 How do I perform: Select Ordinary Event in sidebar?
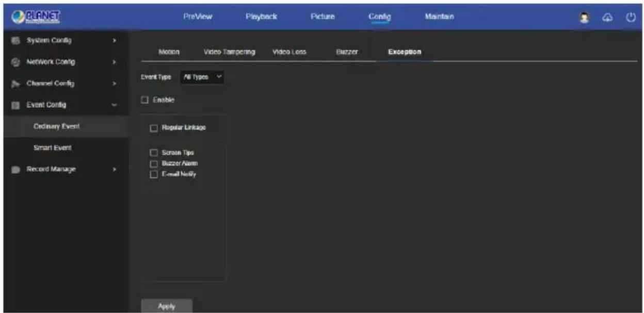66,126
